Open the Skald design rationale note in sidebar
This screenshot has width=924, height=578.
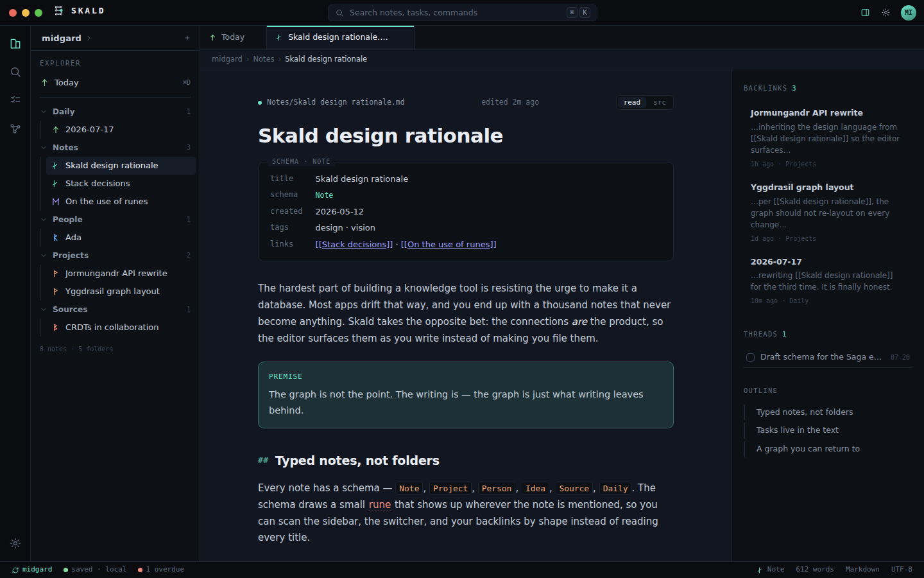pyautogui.click(x=121, y=166)
